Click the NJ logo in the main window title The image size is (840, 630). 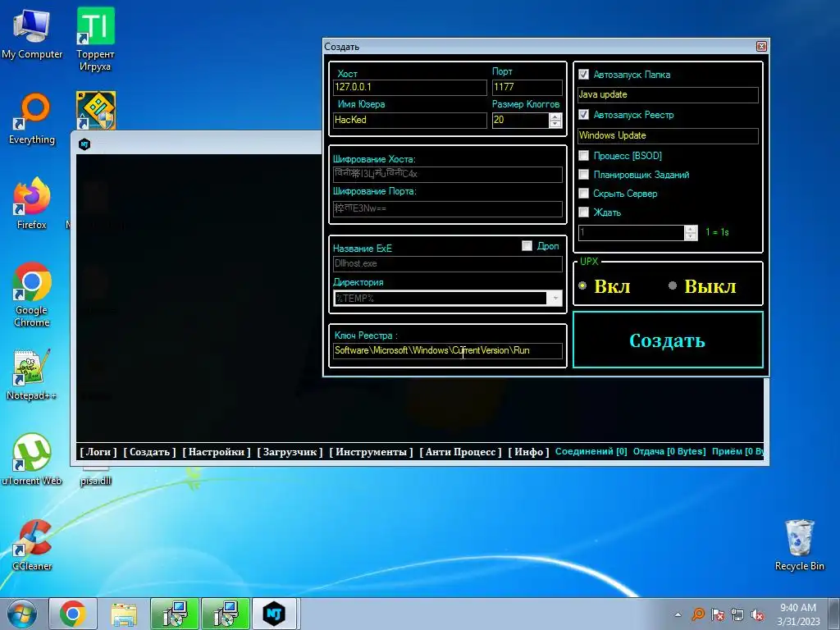84,144
